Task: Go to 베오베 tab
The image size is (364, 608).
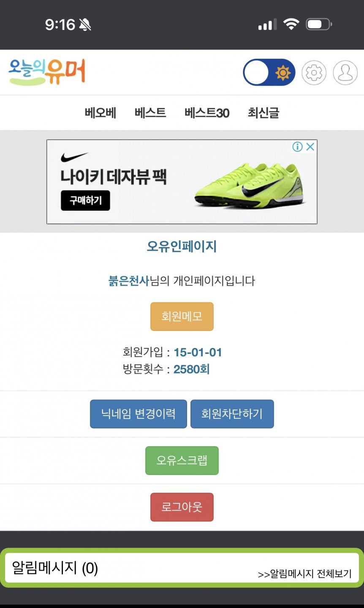Action: (x=101, y=113)
